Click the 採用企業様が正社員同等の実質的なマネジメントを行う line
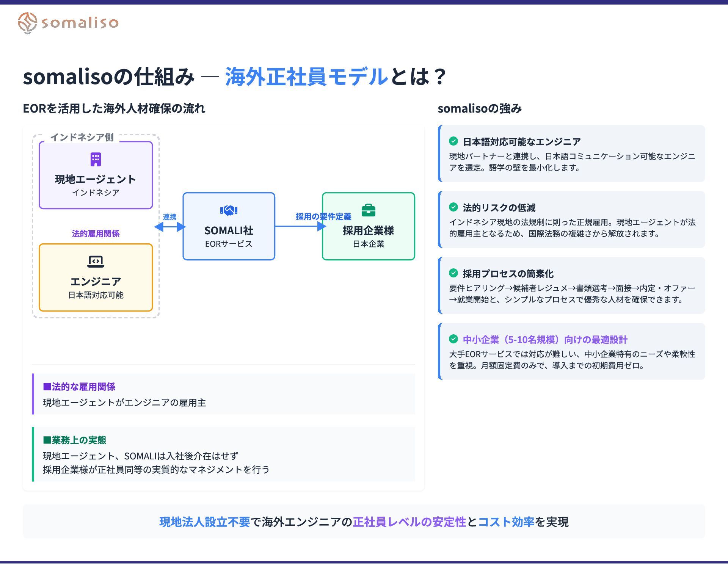Image resolution: width=728 pixels, height=564 pixels. click(x=156, y=470)
